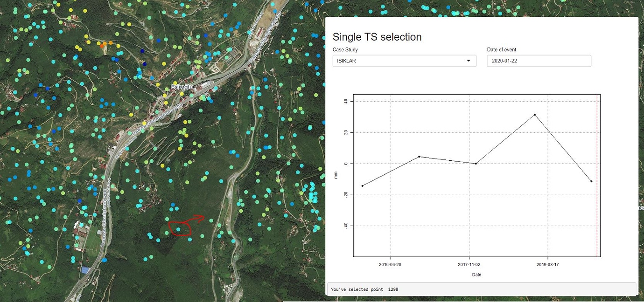
Task: Click the first data point on chart
Action: tap(363, 186)
